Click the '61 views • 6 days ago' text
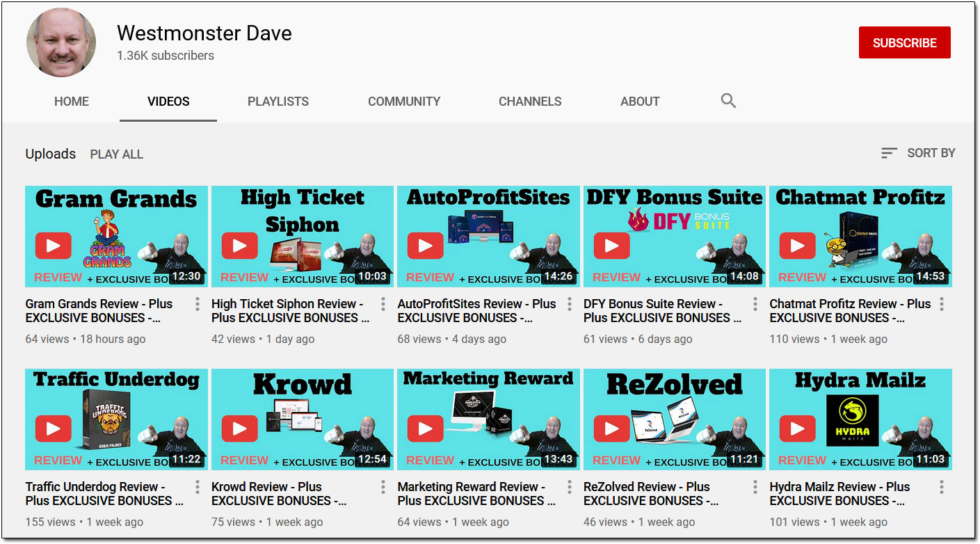980x544 pixels. [638, 339]
